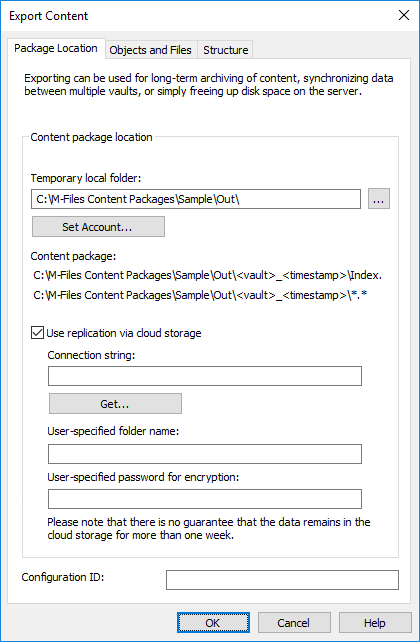This screenshot has width=420, height=642.
Task: Close the Export Content dialog
Action: (x=404, y=16)
